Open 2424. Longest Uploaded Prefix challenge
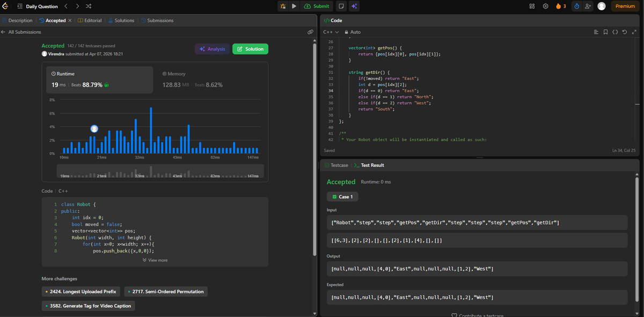The image size is (644, 317). click(81, 291)
